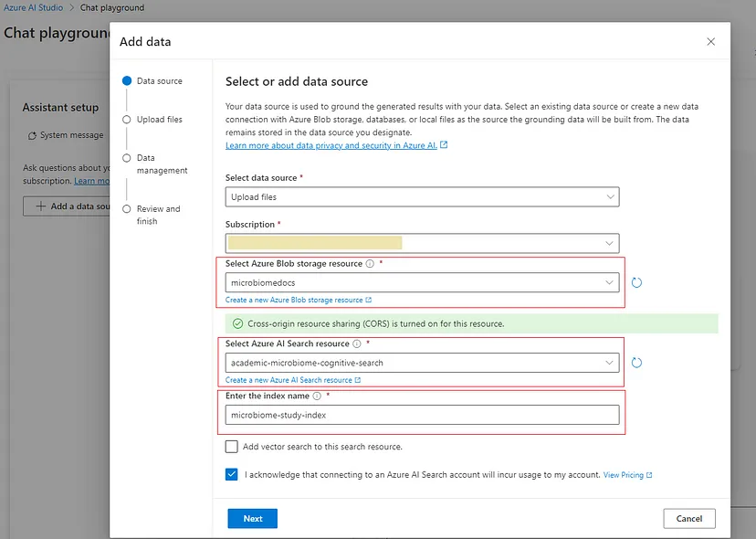Click the Cancel button
Screen dimensions: 756x539
tap(689, 519)
